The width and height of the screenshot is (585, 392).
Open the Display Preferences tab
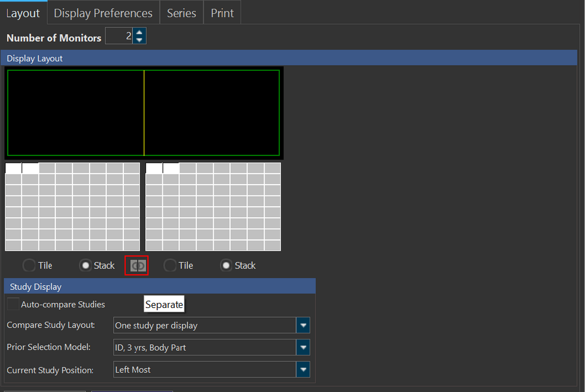[103, 13]
